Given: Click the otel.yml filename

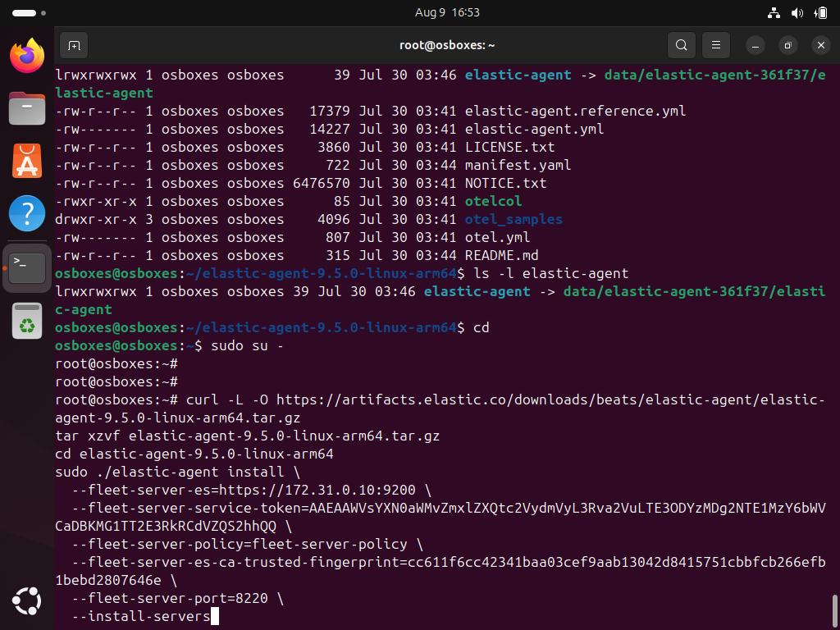Looking at the screenshot, I should click(x=497, y=237).
